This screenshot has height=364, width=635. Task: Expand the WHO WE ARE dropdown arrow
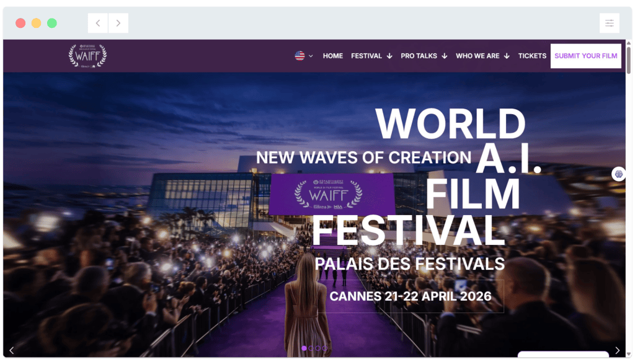507,56
